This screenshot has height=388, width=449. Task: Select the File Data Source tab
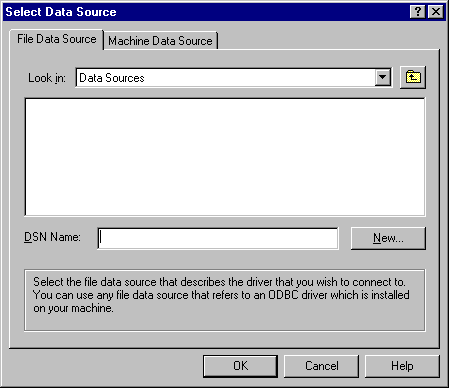(57, 39)
